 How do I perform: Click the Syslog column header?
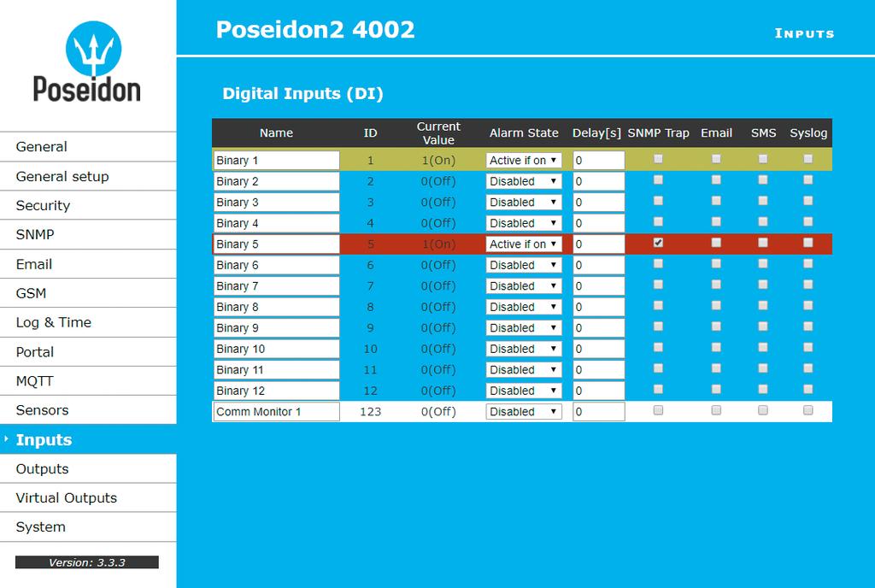tap(808, 132)
